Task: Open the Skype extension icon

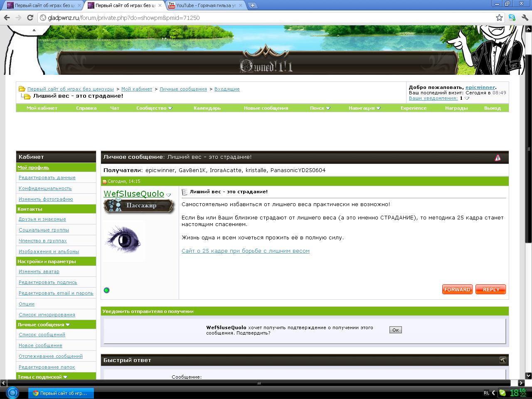Action: [512, 17]
